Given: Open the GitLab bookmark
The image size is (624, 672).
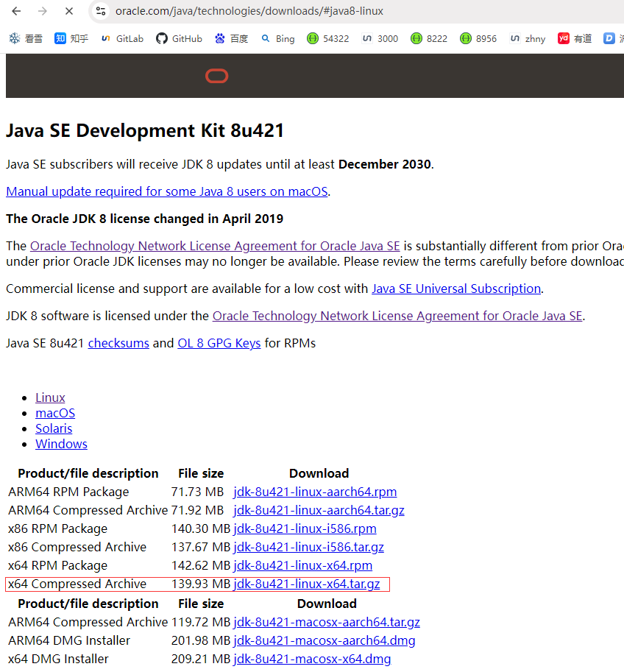Looking at the screenshot, I should tap(122, 38).
